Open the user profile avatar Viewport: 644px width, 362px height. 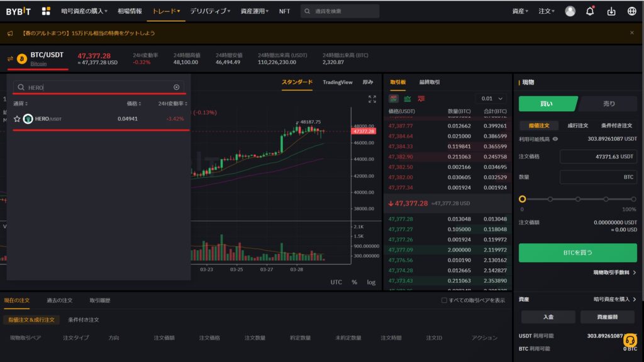[570, 11]
